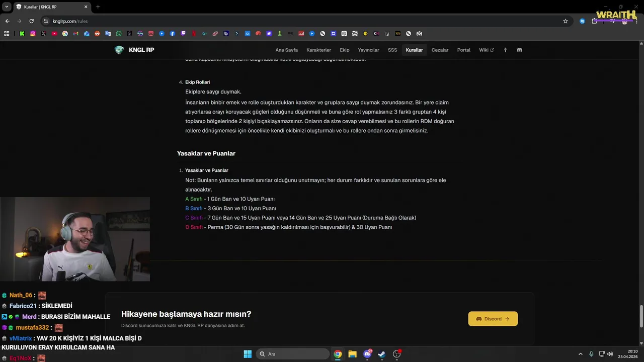Click chat username Nath_06
Image resolution: width=644 pixels, height=362 pixels.
(x=21, y=295)
